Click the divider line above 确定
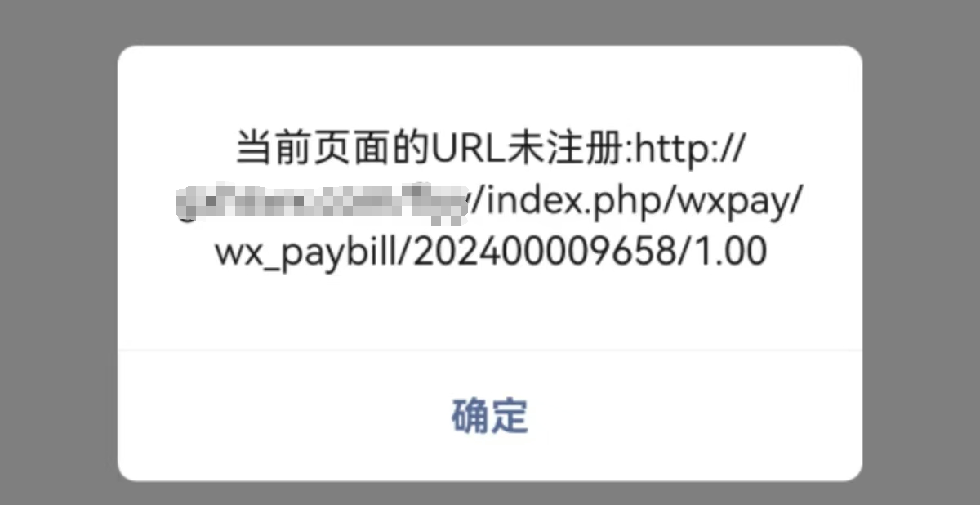980x505 pixels. pyautogui.click(x=490, y=351)
